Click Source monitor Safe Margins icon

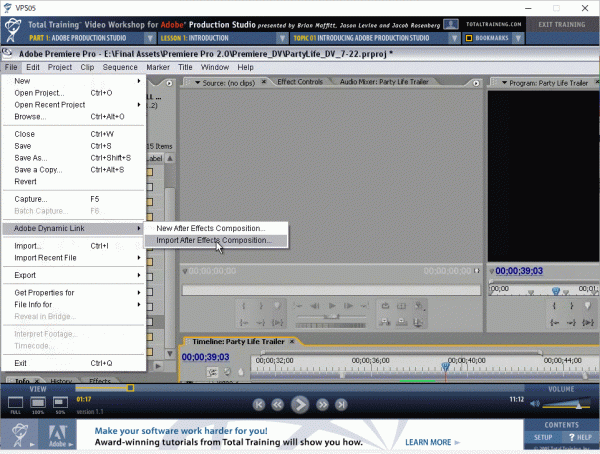(x=401, y=305)
